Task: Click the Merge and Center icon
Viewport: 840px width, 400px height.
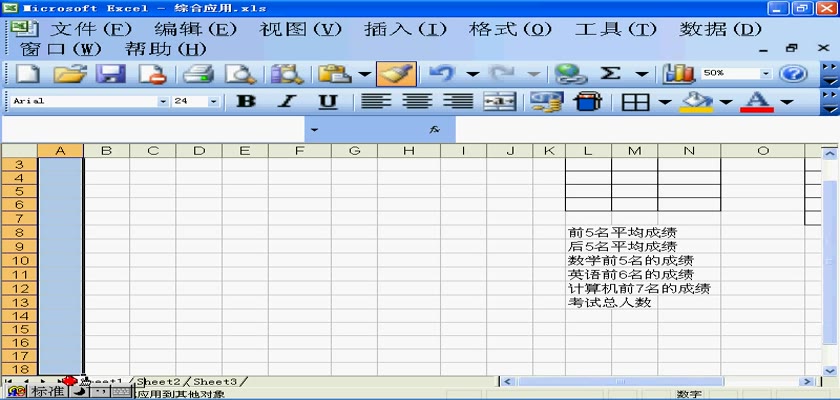Action: pyautogui.click(x=498, y=102)
